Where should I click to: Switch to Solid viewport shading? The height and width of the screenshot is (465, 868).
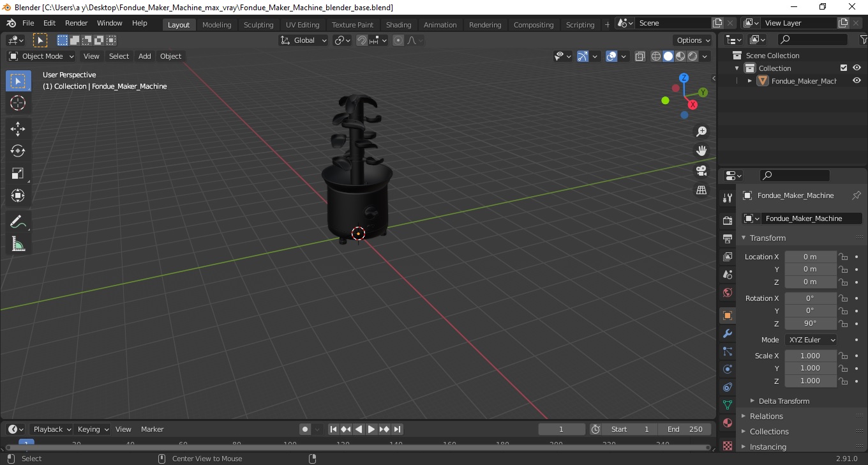tap(668, 56)
